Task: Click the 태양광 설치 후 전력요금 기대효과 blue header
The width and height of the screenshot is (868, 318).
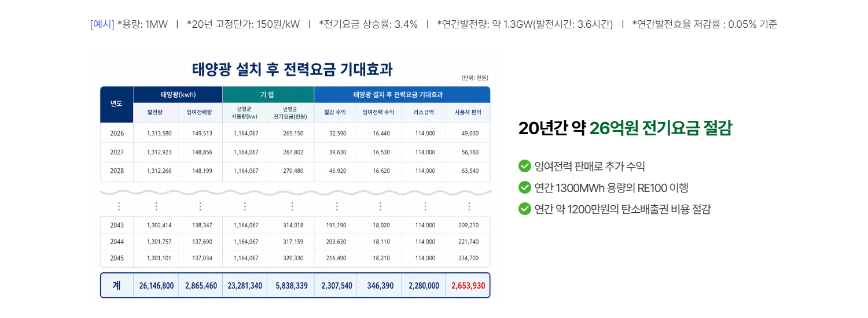Action: (402, 95)
